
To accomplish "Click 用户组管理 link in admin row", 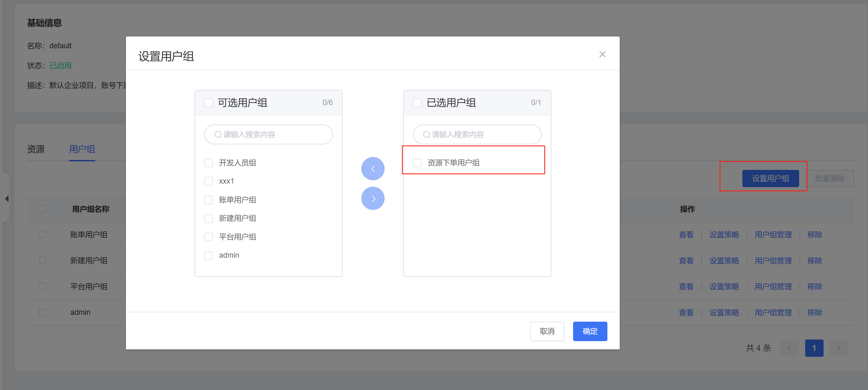I will 773,313.
